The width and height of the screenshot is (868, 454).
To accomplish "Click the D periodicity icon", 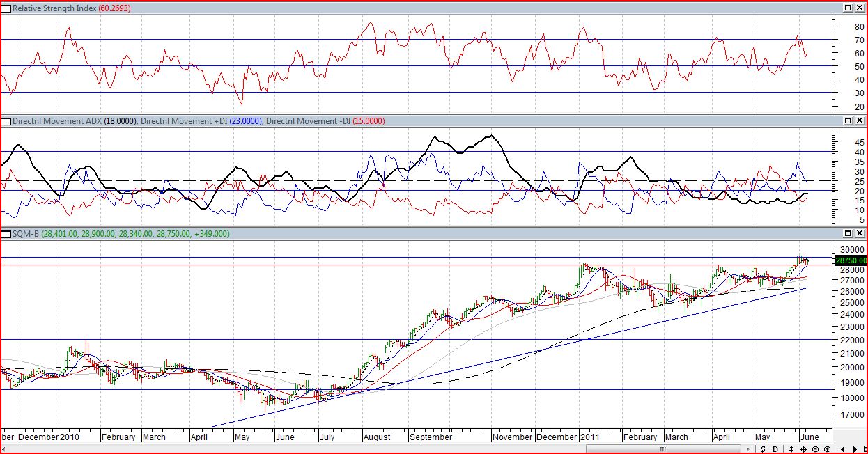I will click(775, 449).
